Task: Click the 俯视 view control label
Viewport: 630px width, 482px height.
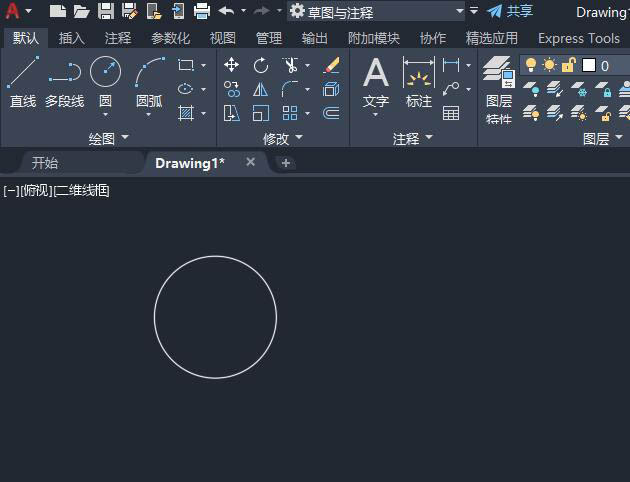Action: (x=36, y=191)
